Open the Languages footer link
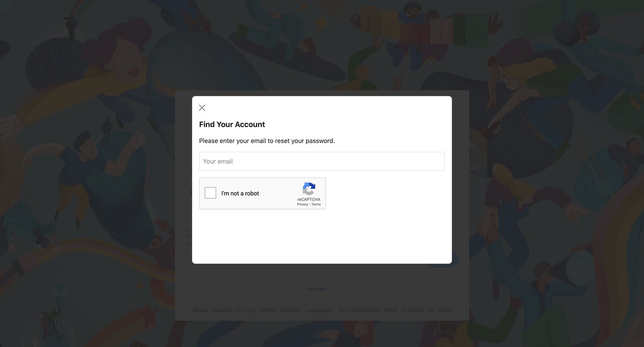This screenshot has height=347, width=644. [319, 310]
